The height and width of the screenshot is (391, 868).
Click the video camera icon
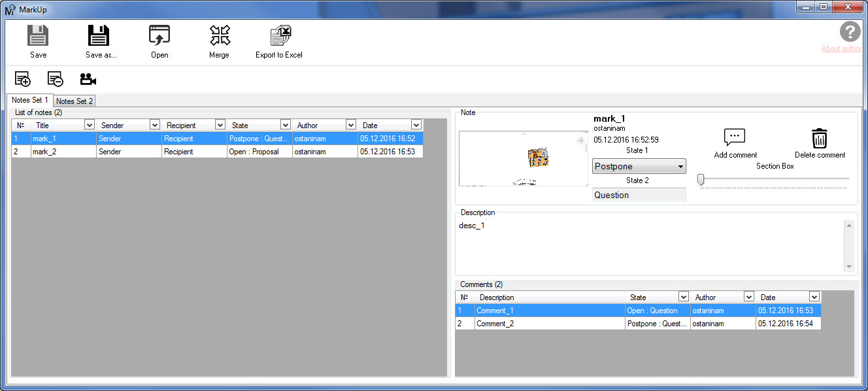pos(88,78)
